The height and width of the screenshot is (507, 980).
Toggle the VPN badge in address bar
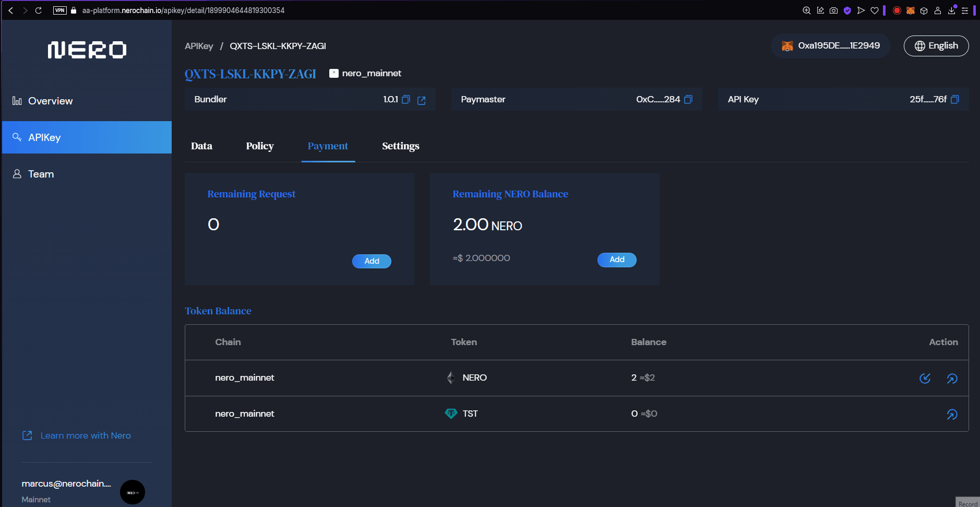tap(60, 10)
